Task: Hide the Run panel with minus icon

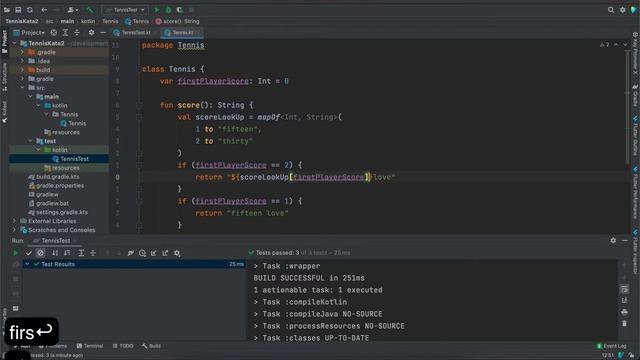Action: coord(625,241)
